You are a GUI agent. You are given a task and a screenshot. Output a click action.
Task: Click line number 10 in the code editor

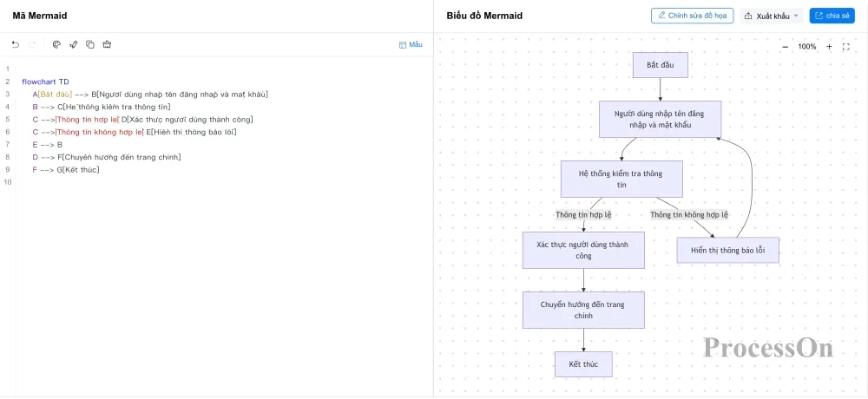(x=8, y=182)
